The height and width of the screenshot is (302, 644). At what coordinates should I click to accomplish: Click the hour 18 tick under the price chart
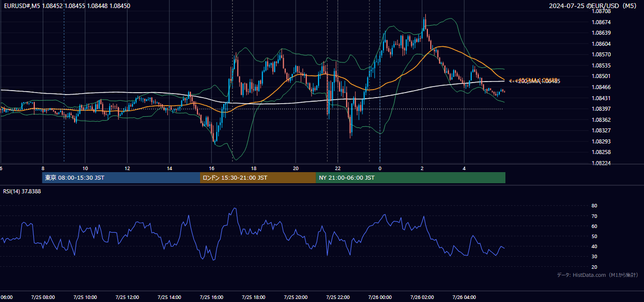(254, 168)
